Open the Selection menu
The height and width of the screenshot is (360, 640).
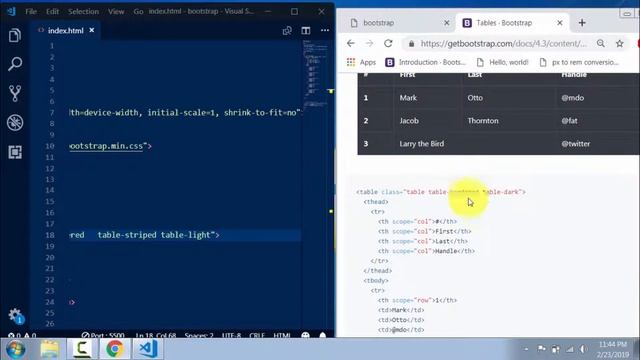83,11
